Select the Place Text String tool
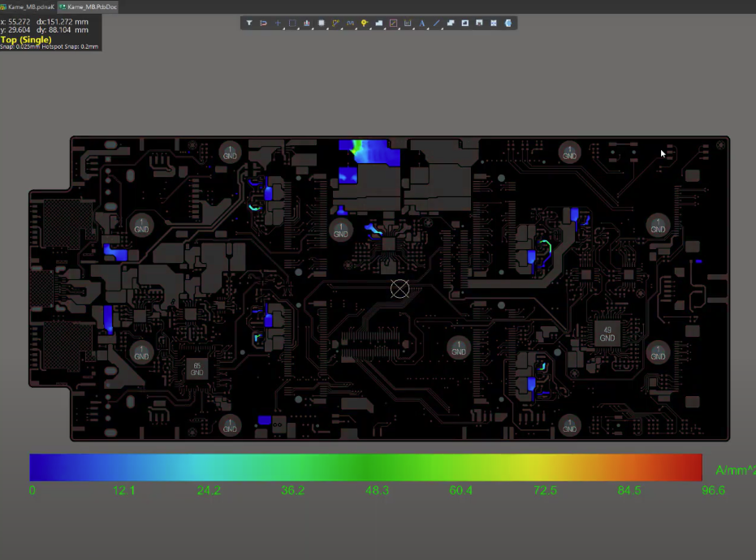The image size is (756, 560). (422, 24)
